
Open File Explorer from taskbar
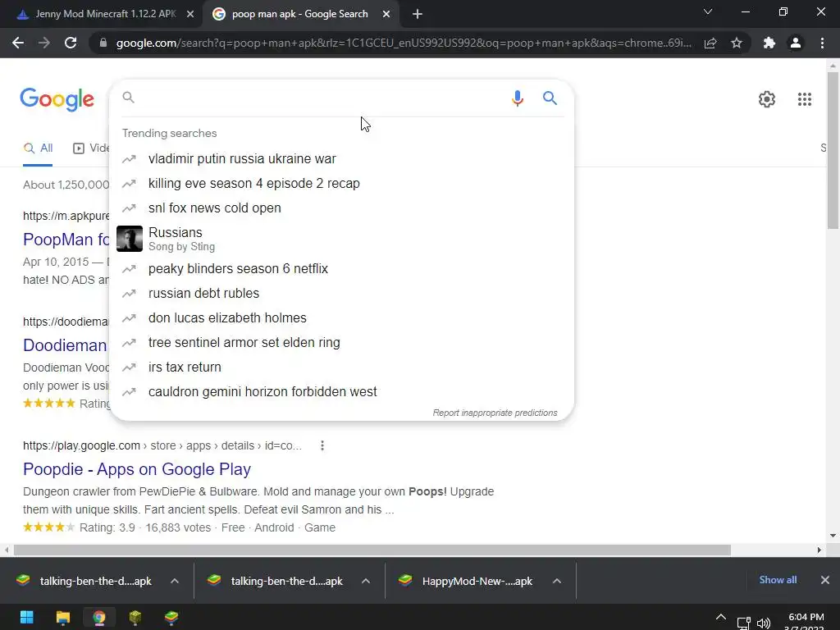62,617
